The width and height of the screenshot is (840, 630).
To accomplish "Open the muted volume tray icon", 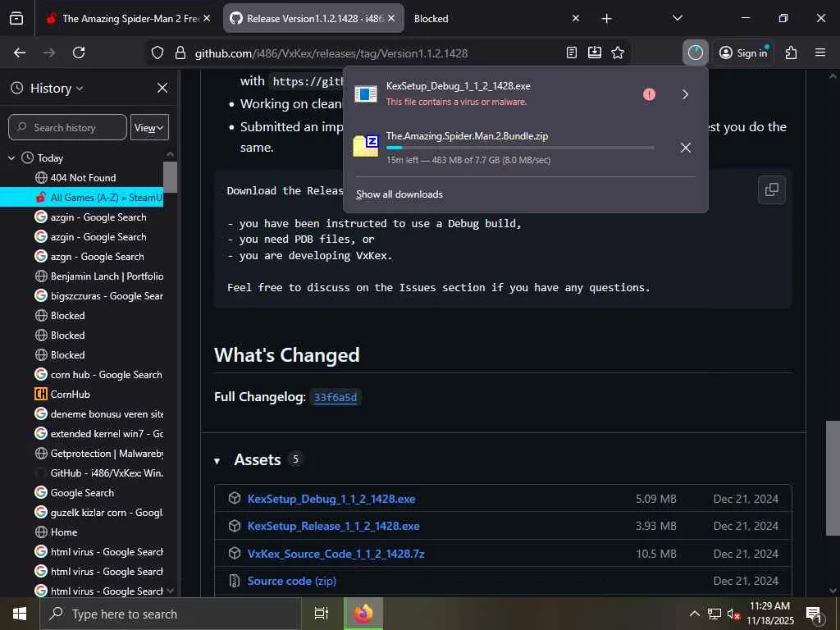I will click(x=733, y=614).
